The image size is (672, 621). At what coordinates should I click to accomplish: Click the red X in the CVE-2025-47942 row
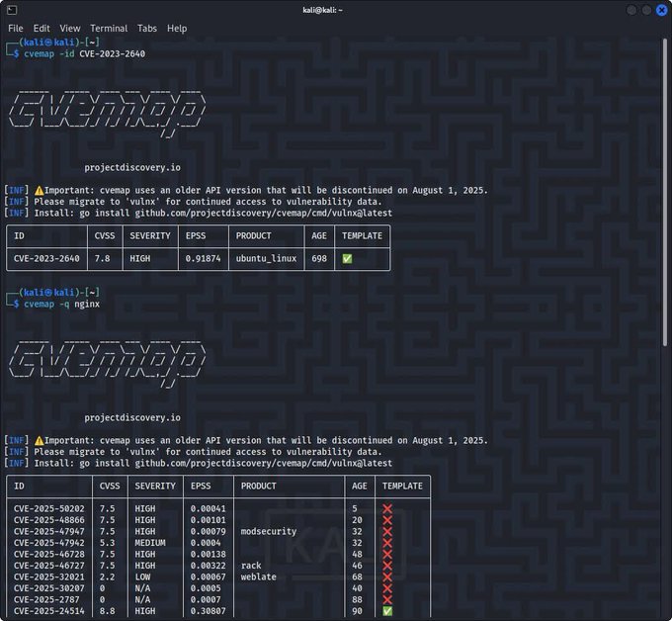coord(387,543)
